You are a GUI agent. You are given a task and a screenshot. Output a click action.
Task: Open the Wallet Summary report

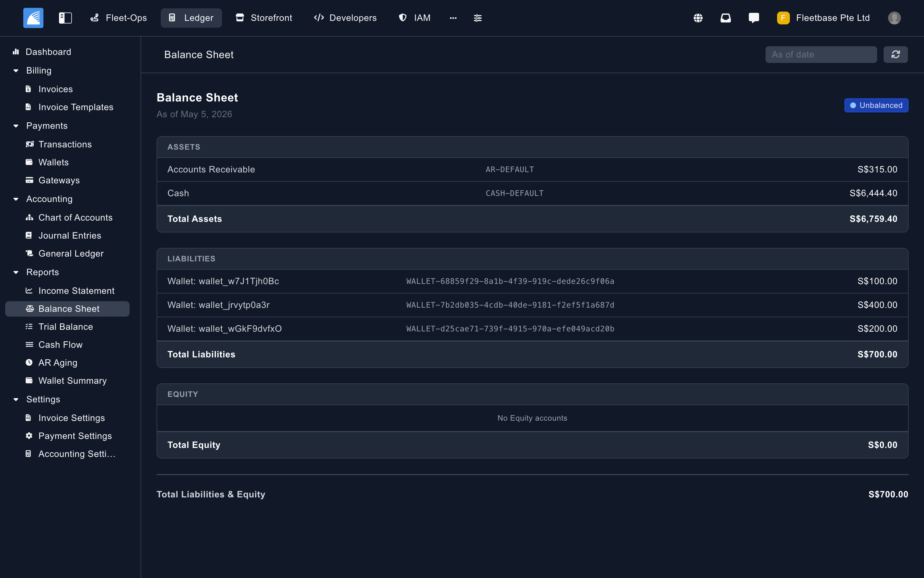(73, 381)
